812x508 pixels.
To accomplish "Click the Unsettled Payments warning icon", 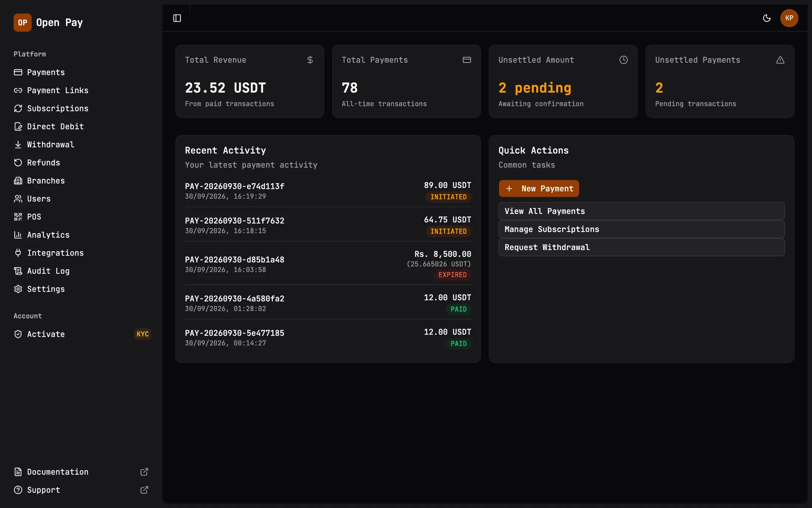I will pyautogui.click(x=780, y=60).
